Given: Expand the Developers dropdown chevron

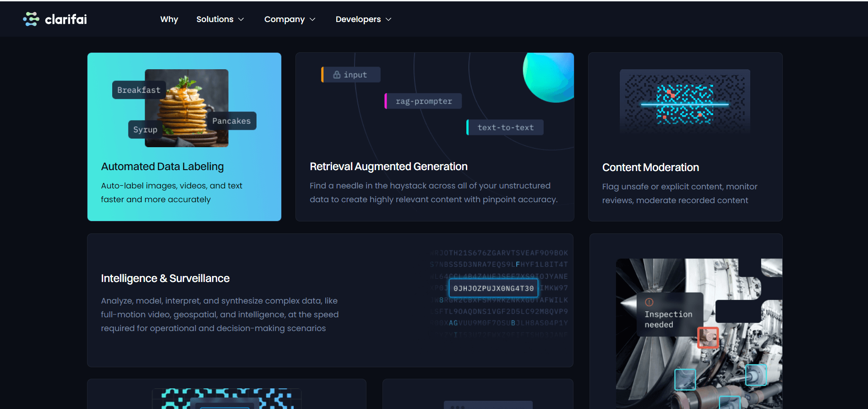Looking at the screenshot, I should point(388,19).
